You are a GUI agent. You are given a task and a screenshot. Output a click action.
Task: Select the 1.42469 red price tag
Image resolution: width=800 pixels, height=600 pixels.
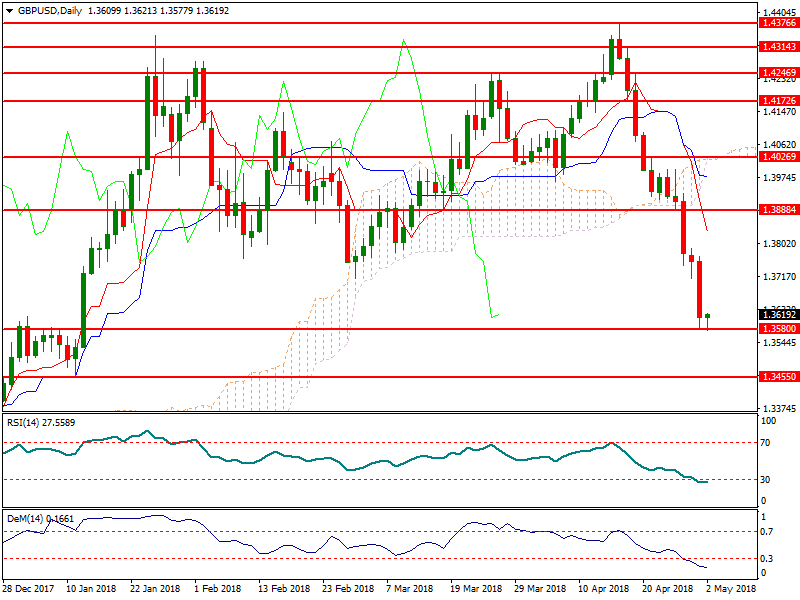[778, 73]
